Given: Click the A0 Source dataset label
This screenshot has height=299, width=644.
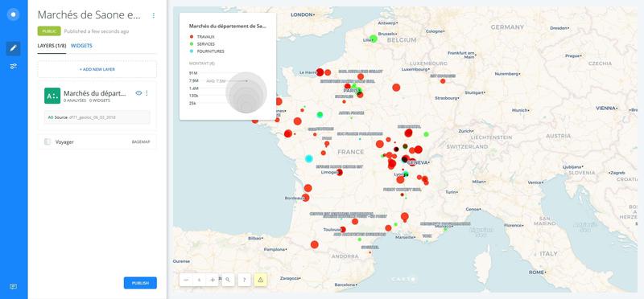Looking at the screenshot, I should (x=82, y=117).
